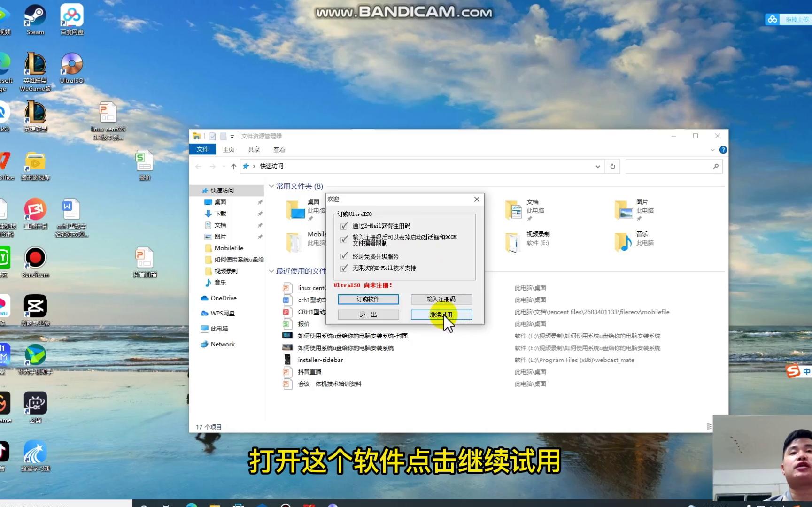This screenshot has width=812, height=507.
Task: Open Baidu Netdisk desktop icon
Action: tap(71, 14)
